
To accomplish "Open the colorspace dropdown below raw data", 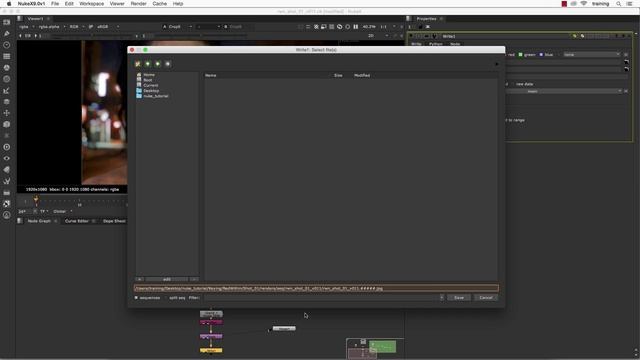I will pyautogui.click(x=563, y=91).
